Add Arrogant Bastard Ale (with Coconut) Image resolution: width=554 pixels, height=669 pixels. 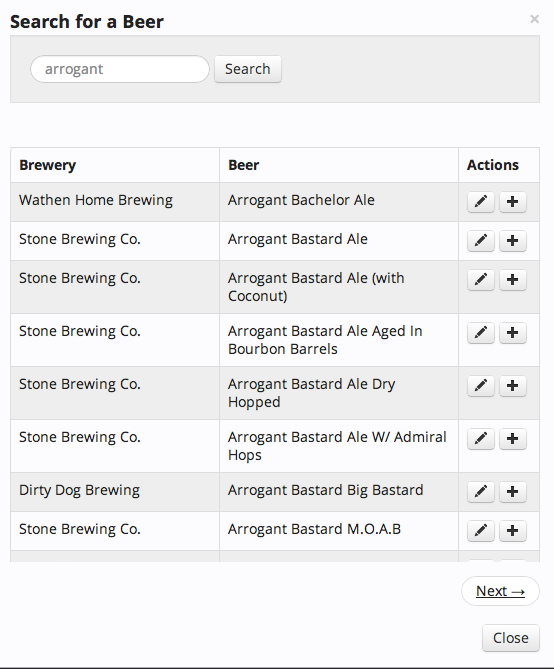pyautogui.click(x=512, y=280)
